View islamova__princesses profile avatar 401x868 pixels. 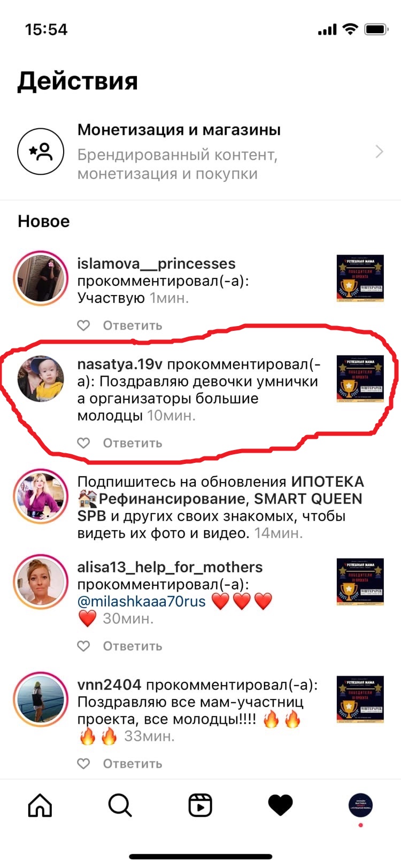point(41,278)
